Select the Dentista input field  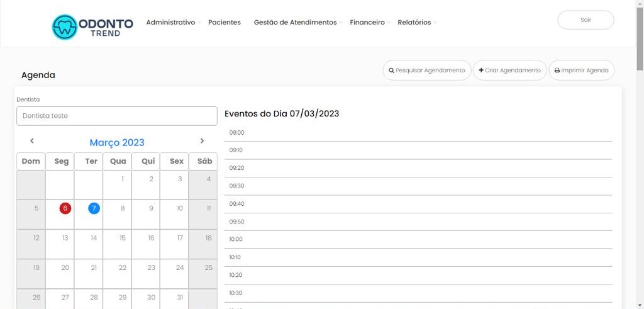coord(116,116)
